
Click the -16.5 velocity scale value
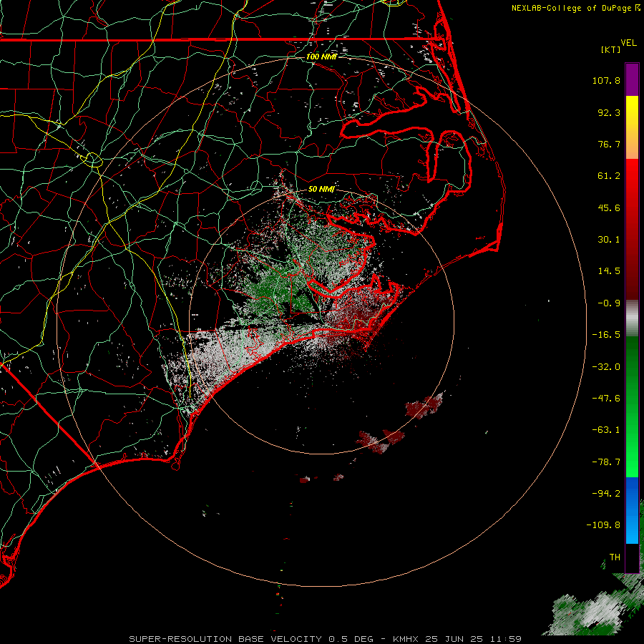tap(606, 335)
